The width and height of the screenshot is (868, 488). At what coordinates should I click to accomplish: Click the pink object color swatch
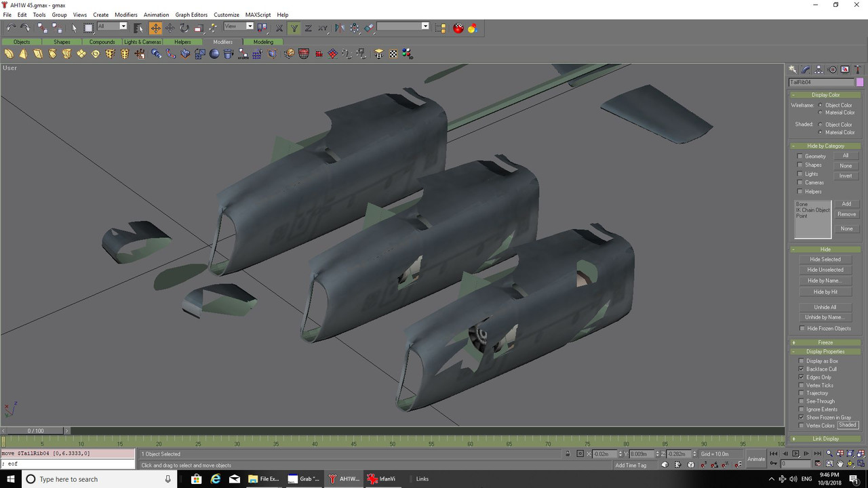click(x=860, y=82)
